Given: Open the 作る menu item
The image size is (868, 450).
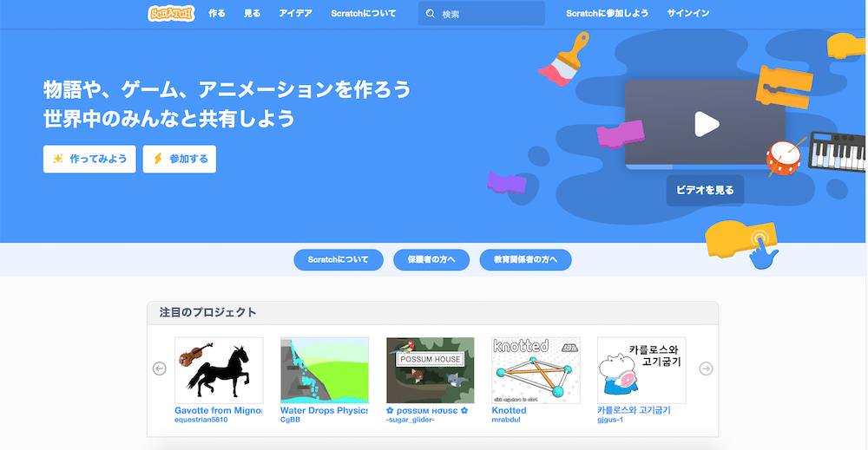Looking at the screenshot, I should pyautogui.click(x=217, y=13).
